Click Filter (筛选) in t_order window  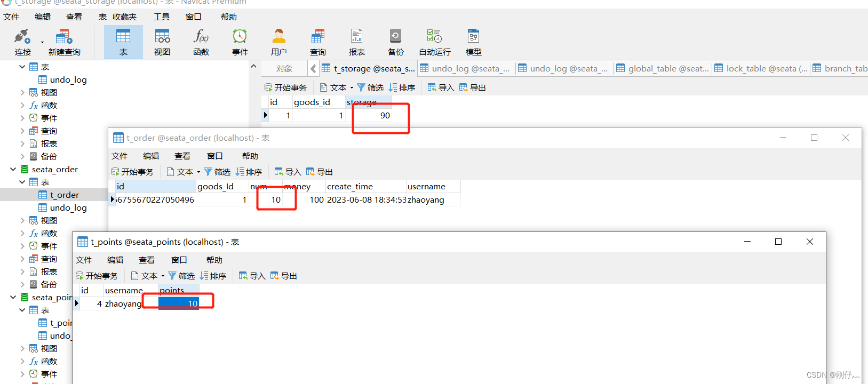(217, 172)
